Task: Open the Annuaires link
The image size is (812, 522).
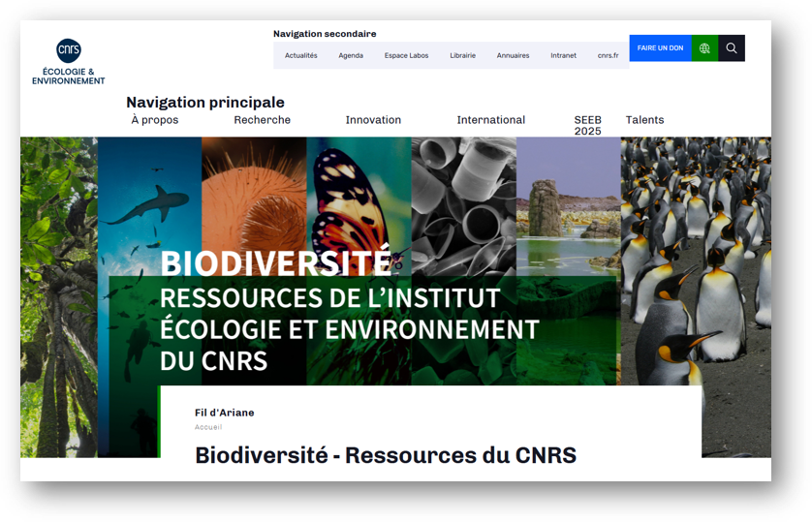Action: pyautogui.click(x=513, y=55)
